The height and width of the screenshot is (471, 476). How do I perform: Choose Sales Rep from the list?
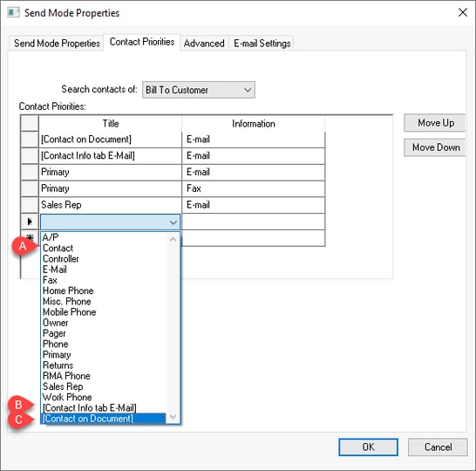coord(63,386)
